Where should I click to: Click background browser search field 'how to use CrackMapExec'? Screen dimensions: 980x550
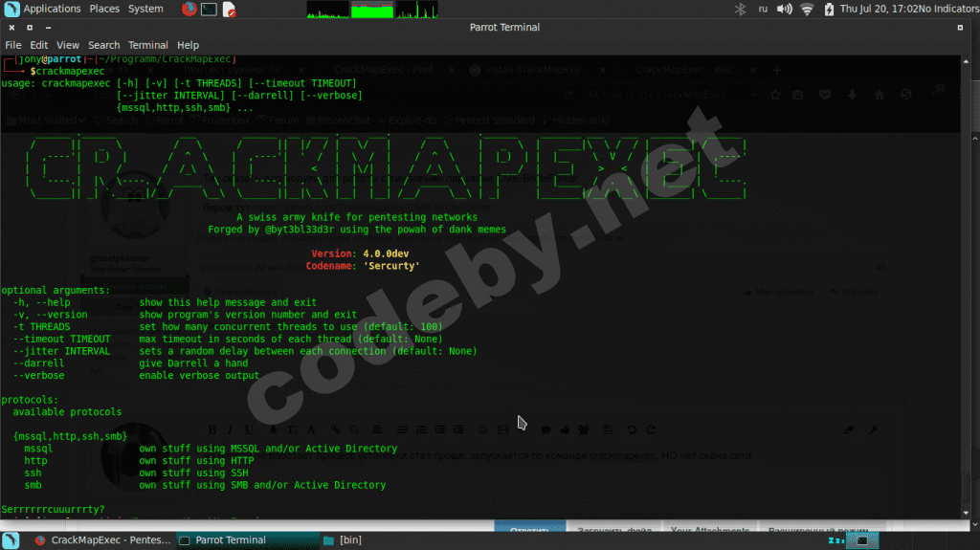673,95
